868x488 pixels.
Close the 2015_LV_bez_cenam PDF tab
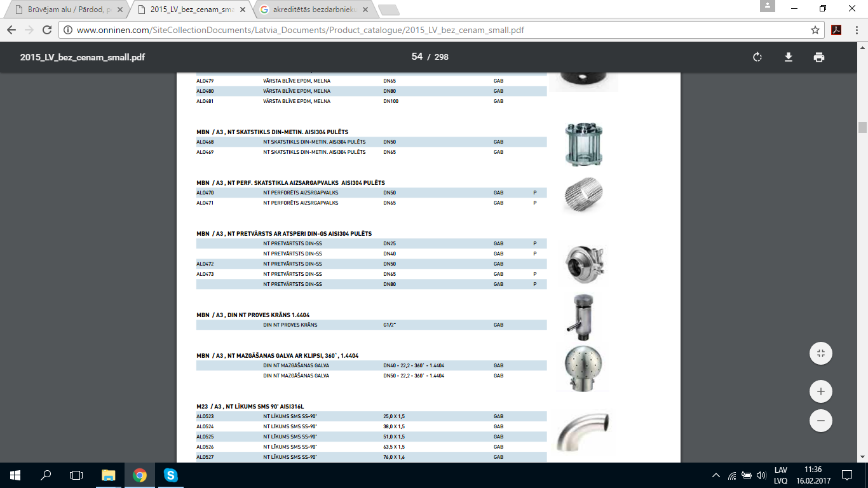242,10
